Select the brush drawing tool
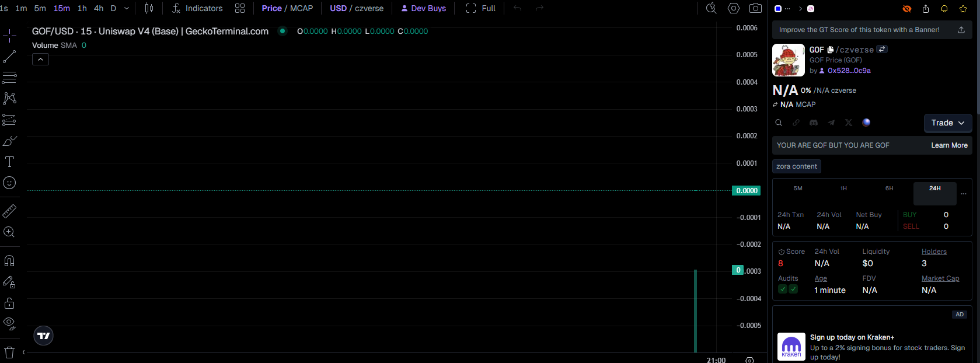The width and height of the screenshot is (980, 363). 9,141
